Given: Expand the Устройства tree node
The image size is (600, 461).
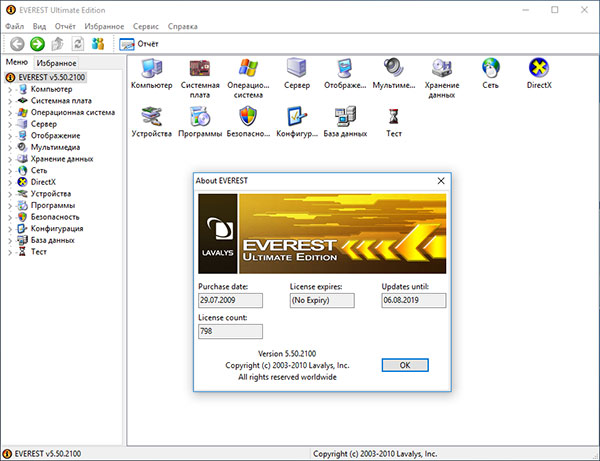Looking at the screenshot, I should coord(10,194).
